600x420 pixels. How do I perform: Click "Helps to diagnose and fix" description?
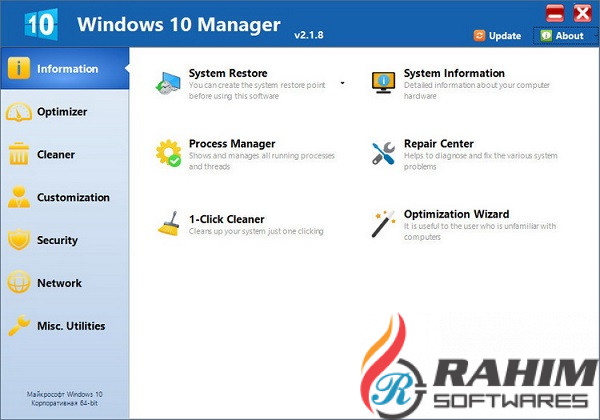click(481, 161)
